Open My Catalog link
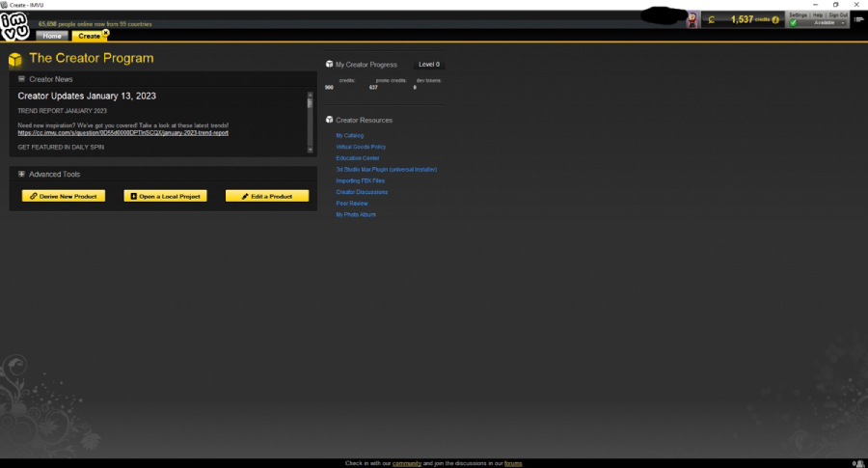This screenshot has height=468, width=868. click(x=350, y=136)
